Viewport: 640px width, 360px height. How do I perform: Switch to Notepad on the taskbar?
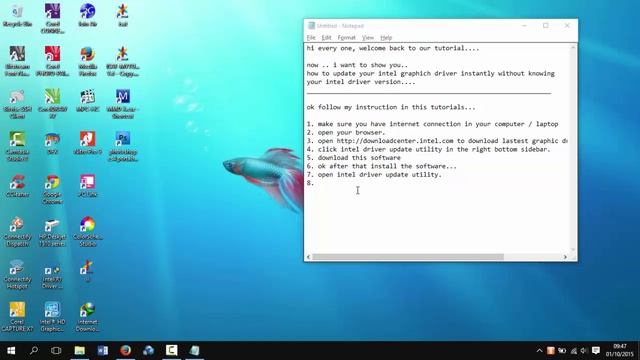tap(194, 351)
